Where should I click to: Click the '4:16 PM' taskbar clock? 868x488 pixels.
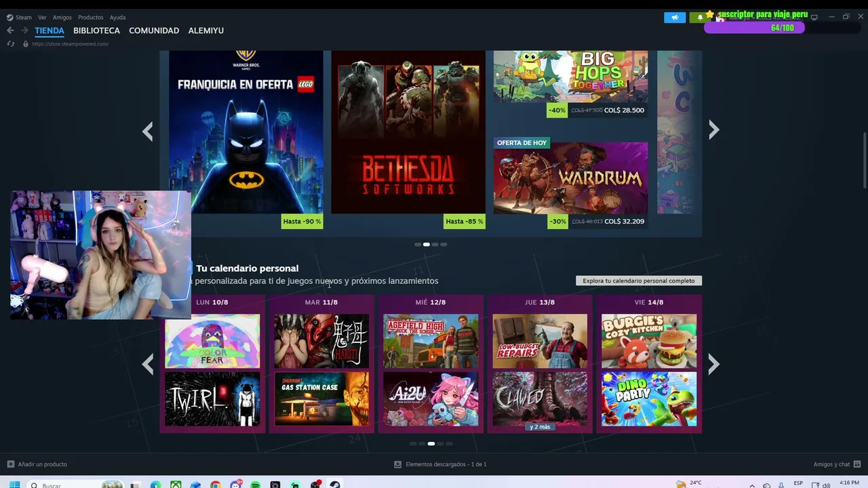click(849, 483)
